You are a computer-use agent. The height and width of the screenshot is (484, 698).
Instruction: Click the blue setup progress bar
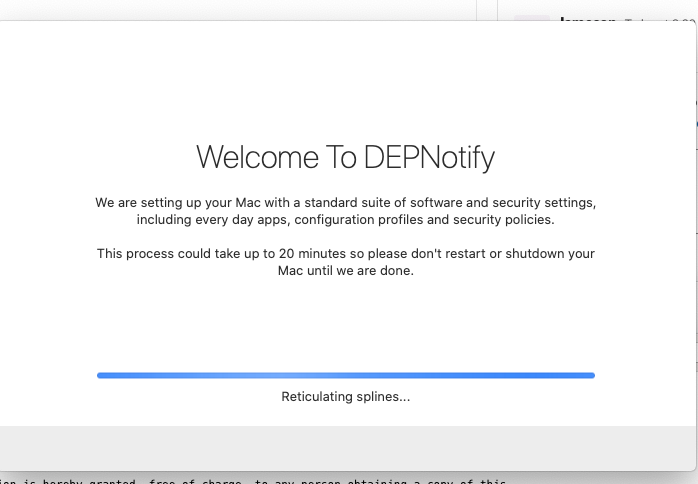tap(346, 375)
